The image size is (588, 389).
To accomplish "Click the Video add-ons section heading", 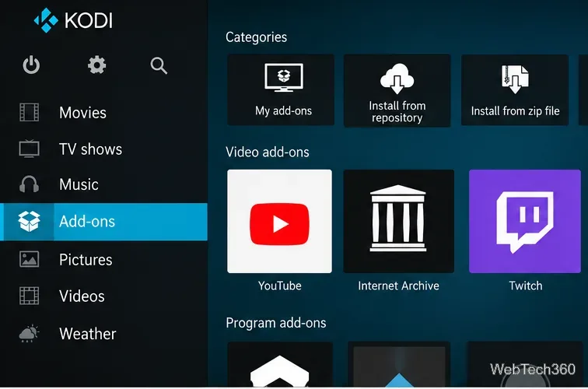I will (268, 152).
